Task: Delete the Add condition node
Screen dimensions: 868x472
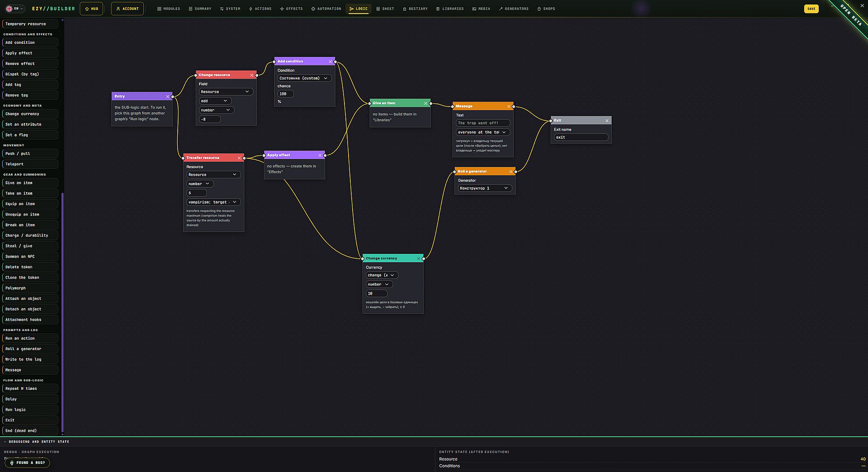Action: (x=330, y=61)
